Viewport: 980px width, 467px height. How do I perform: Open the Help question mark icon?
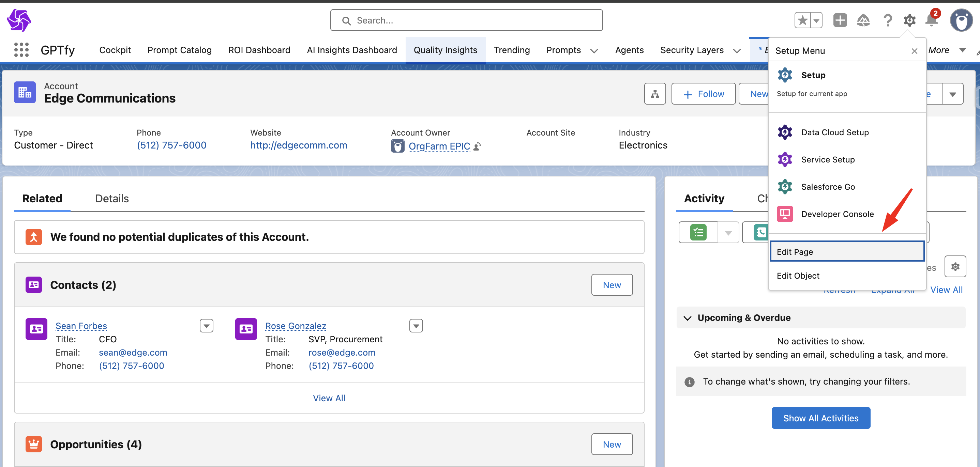click(888, 20)
